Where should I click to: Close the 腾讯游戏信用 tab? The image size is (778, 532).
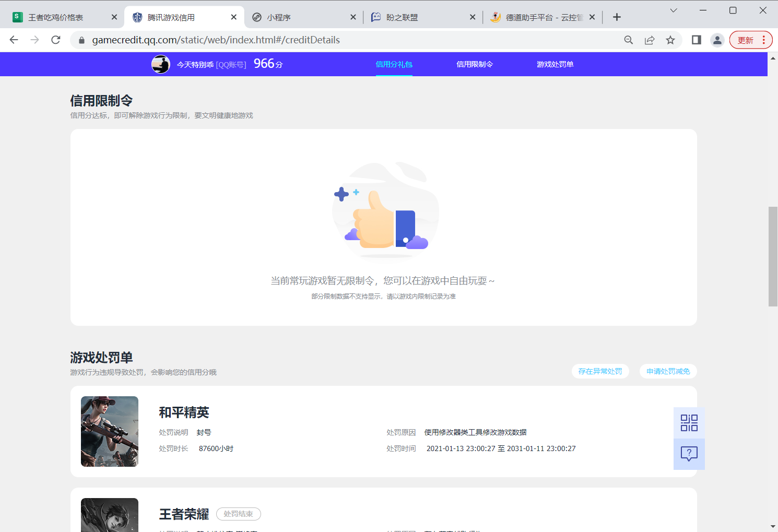click(233, 17)
